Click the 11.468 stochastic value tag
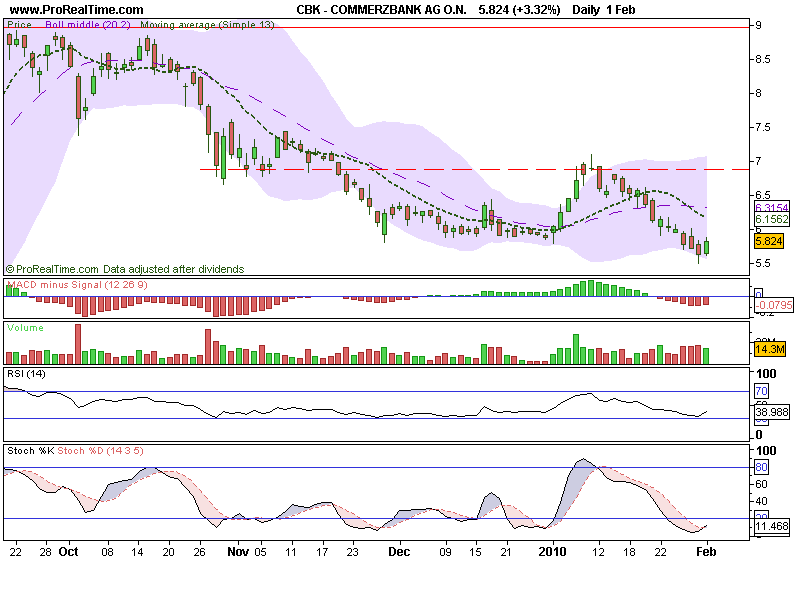Screen dimensions: 800x600 pyautogui.click(x=772, y=526)
